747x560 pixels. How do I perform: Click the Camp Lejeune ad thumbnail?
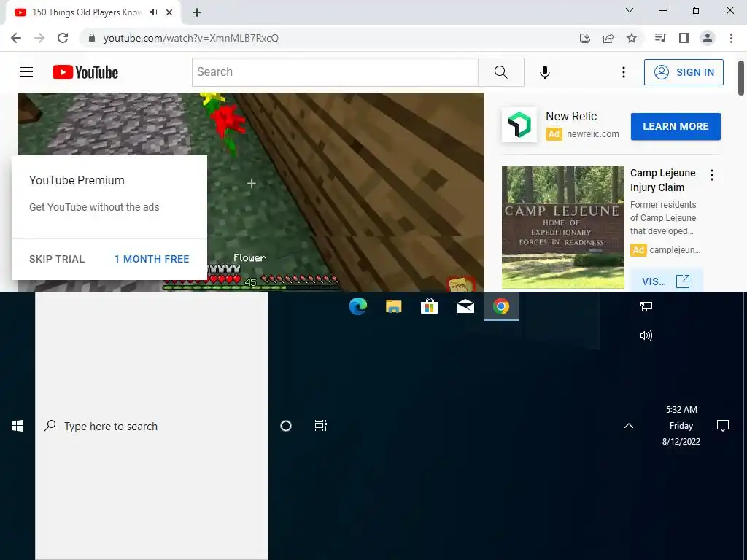point(562,227)
